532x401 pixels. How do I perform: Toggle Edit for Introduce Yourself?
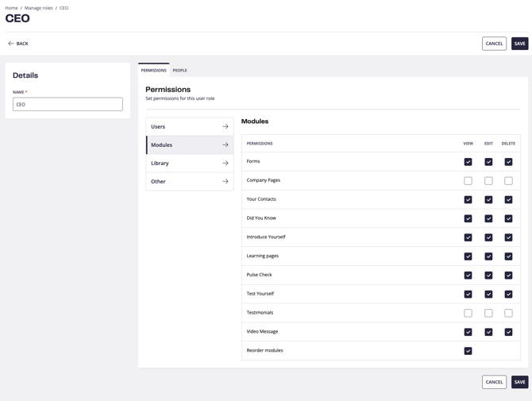pyautogui.click(x=488, y=237)
